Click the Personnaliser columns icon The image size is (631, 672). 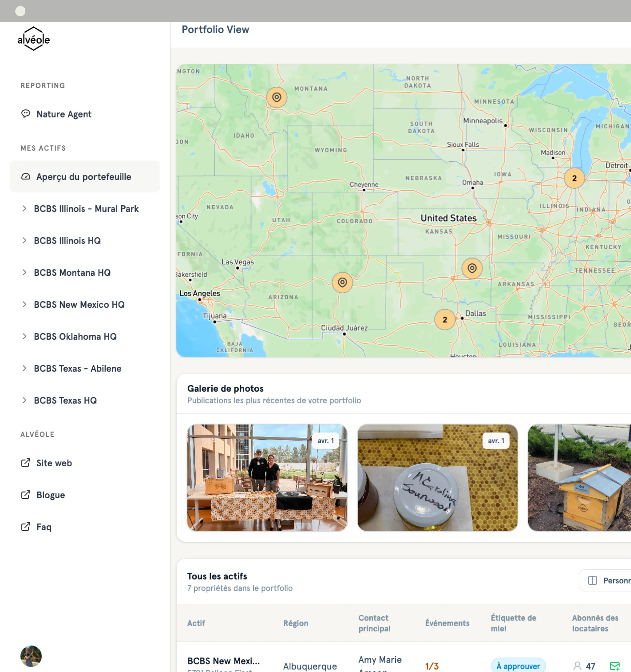point(592,580)
